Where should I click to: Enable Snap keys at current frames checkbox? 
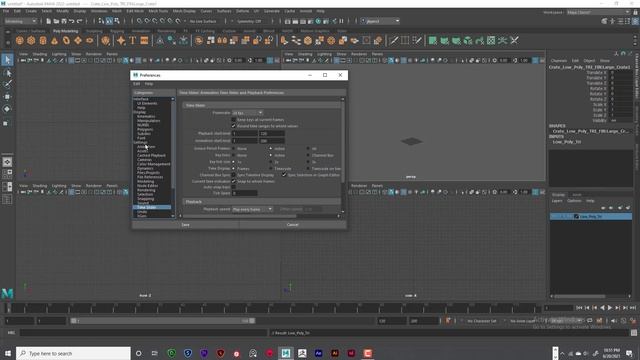tap(234, 120)
